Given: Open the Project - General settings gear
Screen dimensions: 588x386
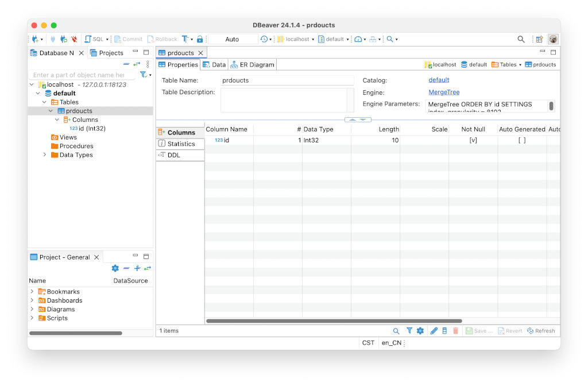Looking at the screenshot, I should click(115, 268).
